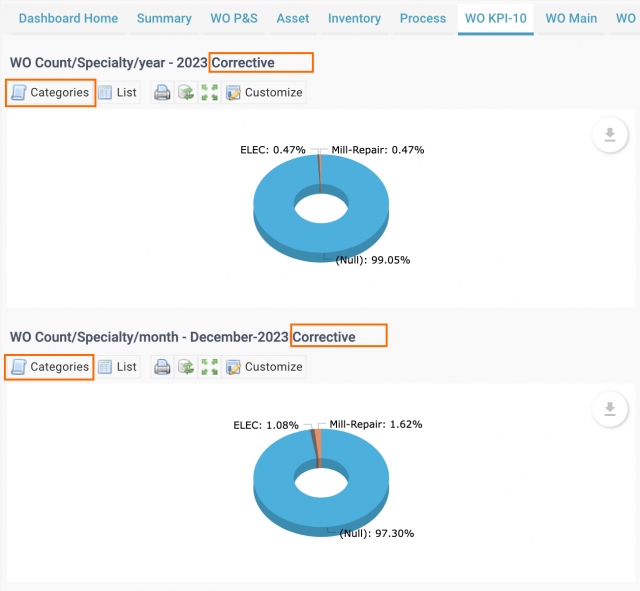Click the ELEC: 1.08% label
The width and height of the screenshot is (640, 591).
(x=266, y=425)
